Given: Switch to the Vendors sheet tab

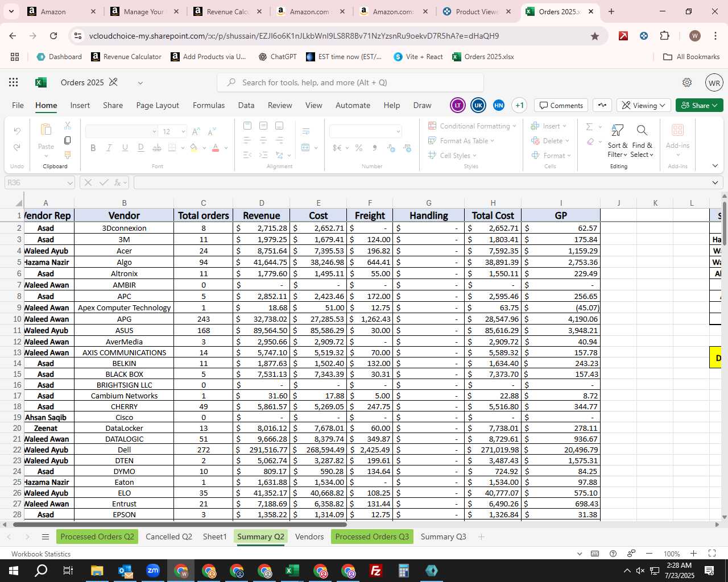Looking at the screenshot, I should (x=309, y=537).
